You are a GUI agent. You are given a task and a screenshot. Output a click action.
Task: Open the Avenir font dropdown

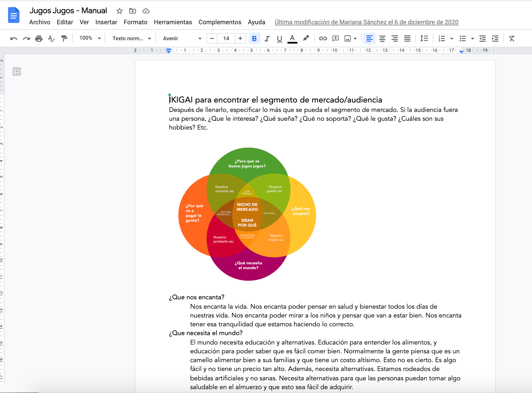click(x=182, y=38)
